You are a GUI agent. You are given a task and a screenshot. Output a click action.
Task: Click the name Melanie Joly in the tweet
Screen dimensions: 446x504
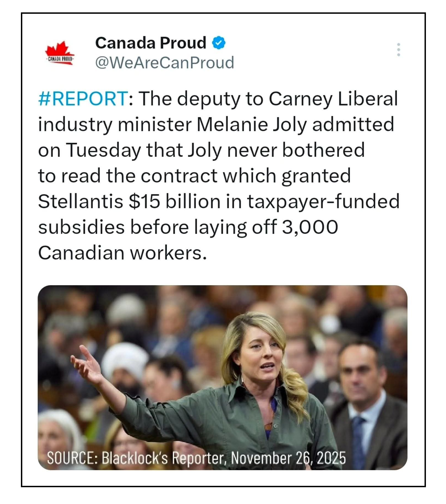(x=251, y=124)
